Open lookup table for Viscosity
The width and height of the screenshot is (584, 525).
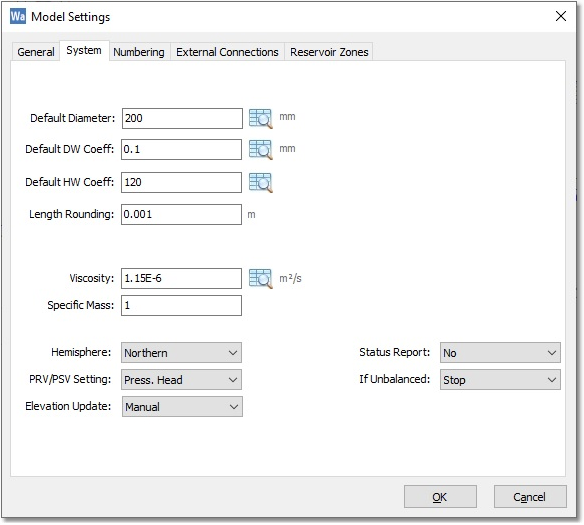click(260, 279)
